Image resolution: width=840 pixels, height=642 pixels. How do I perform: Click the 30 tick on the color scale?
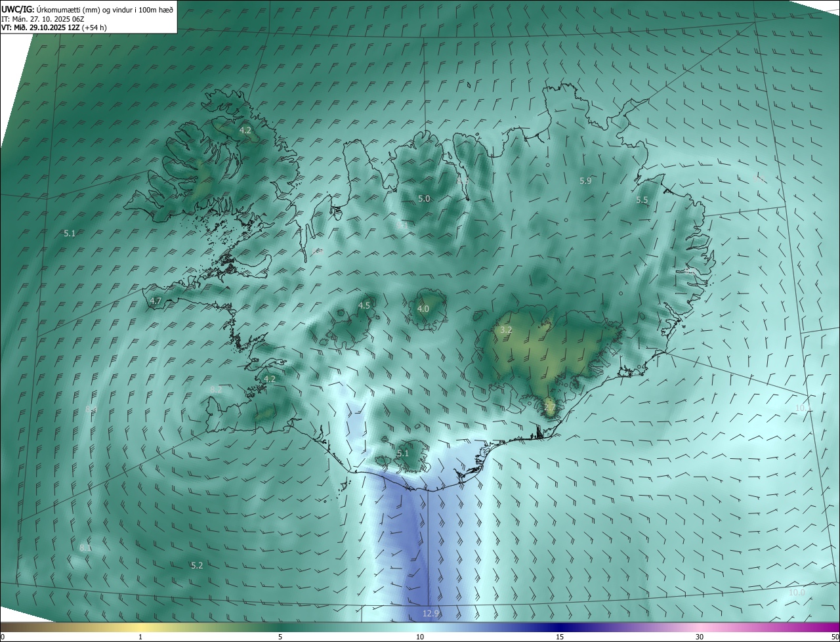click(700, 637)
